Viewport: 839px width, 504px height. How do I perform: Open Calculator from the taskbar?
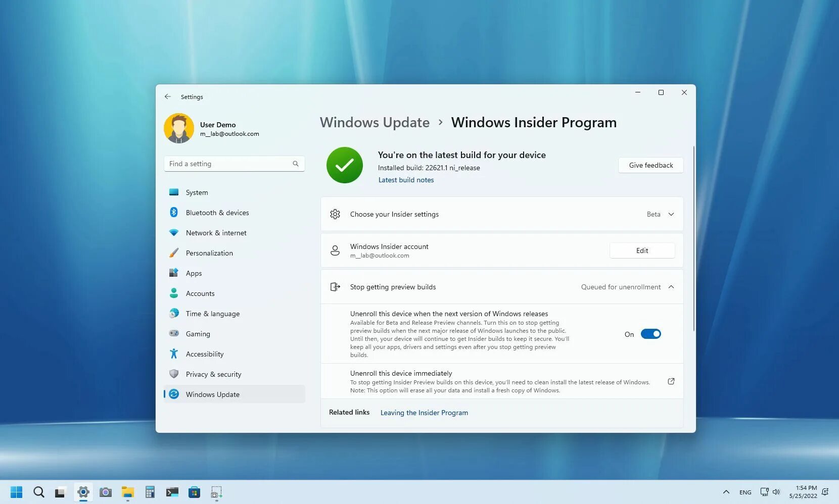click(x=150, y=492)
